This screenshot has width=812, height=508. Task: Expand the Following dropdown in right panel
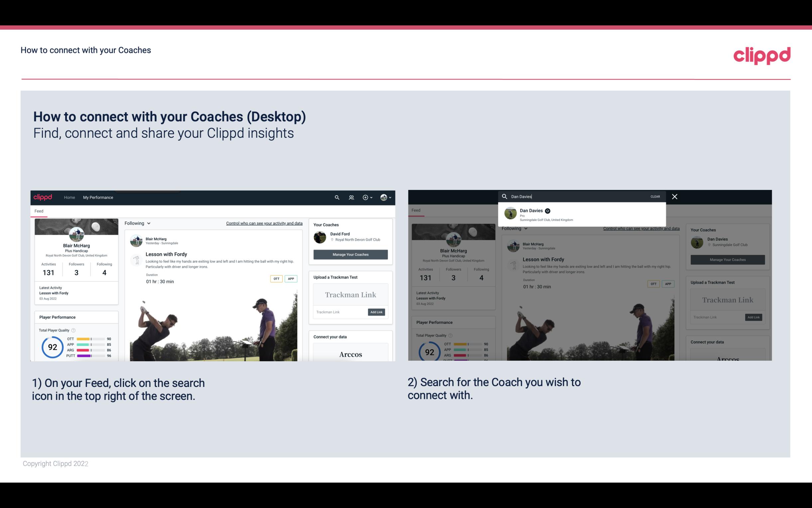click(x=514, y=228)
